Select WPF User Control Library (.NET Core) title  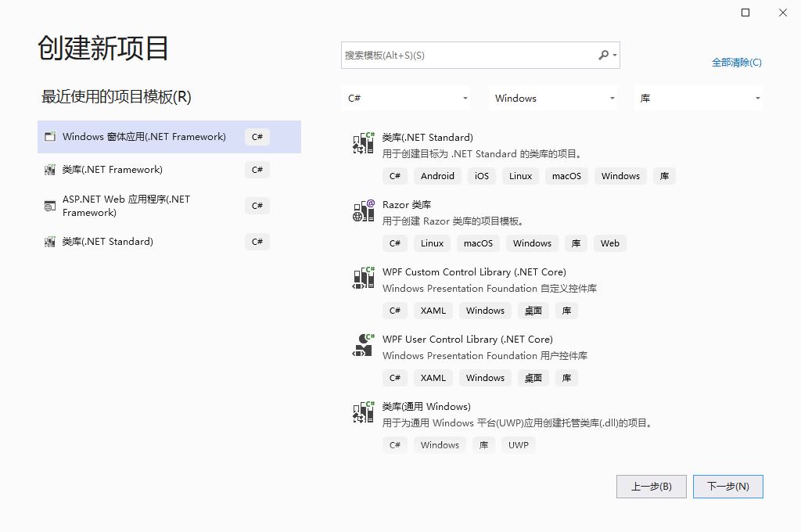[468, 340]
